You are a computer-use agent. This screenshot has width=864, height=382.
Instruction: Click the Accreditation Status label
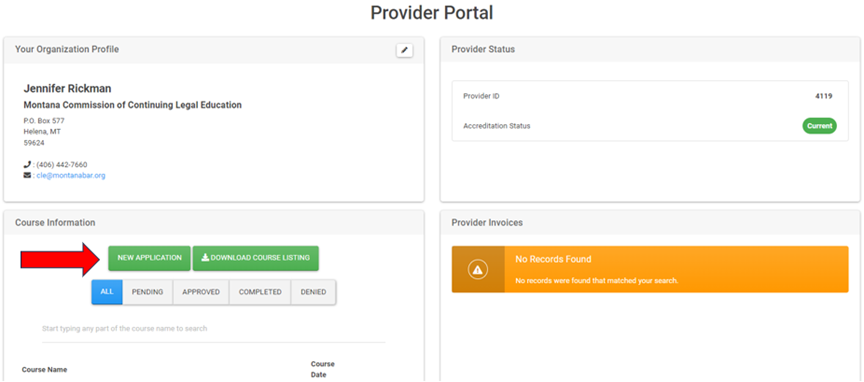[x=496, y=126]
